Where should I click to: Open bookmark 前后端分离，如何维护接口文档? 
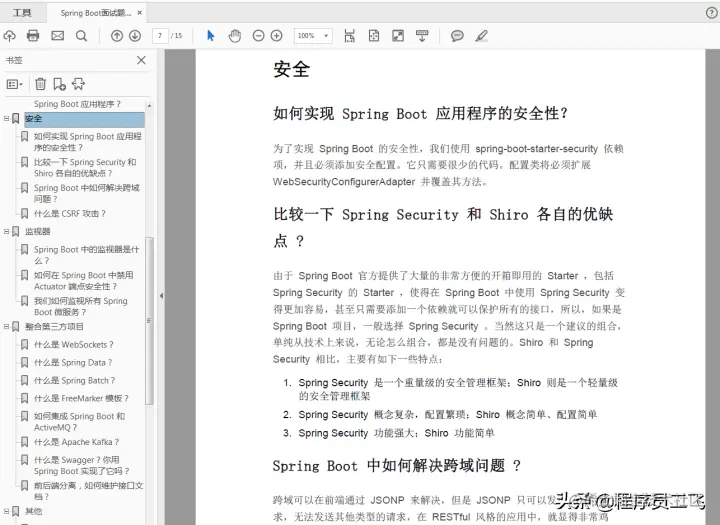tap(88, 491)
